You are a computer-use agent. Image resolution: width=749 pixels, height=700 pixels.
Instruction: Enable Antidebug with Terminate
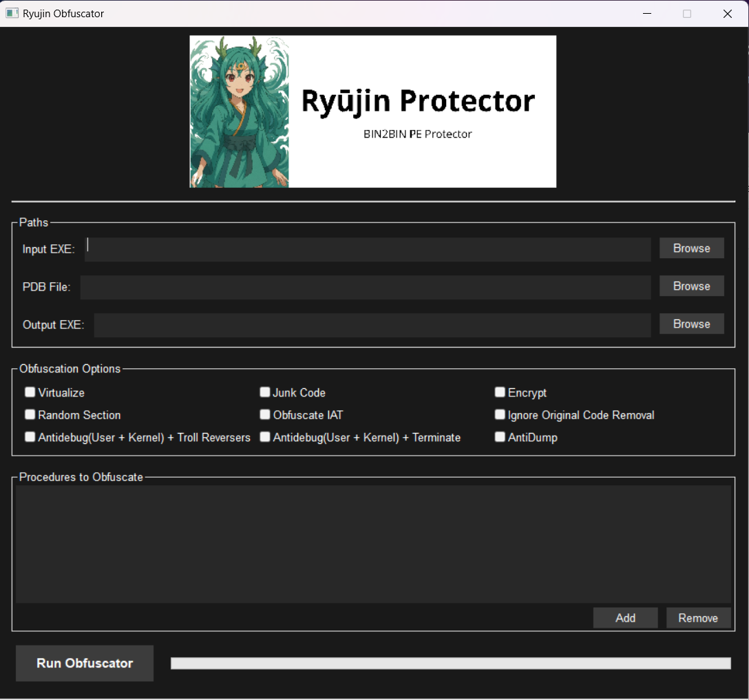(x=265, y=436)
